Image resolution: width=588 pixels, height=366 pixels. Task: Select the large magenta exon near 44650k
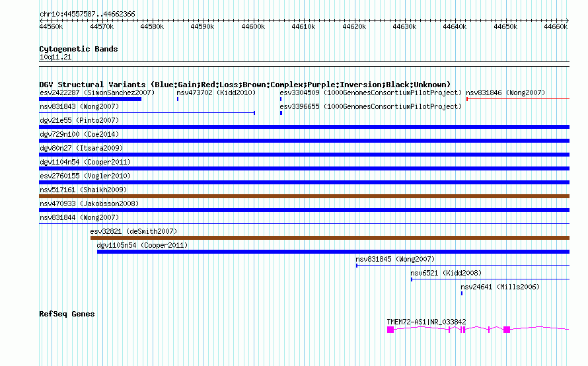tap(507, 330)
